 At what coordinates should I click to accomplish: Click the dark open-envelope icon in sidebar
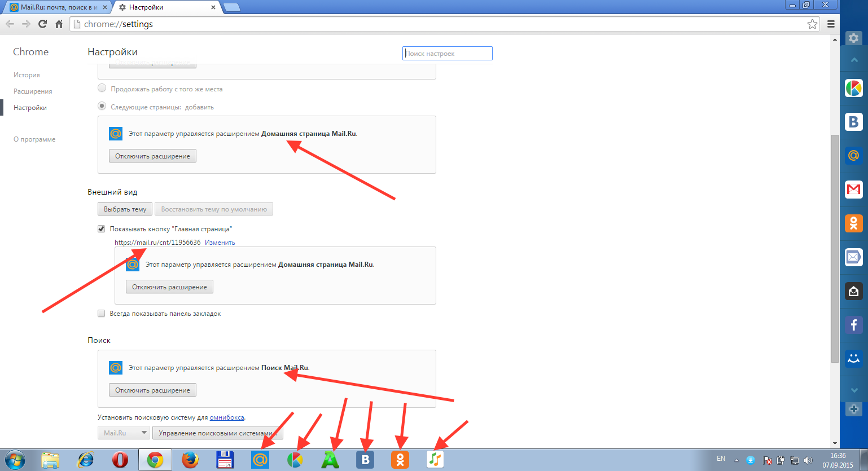853,291
